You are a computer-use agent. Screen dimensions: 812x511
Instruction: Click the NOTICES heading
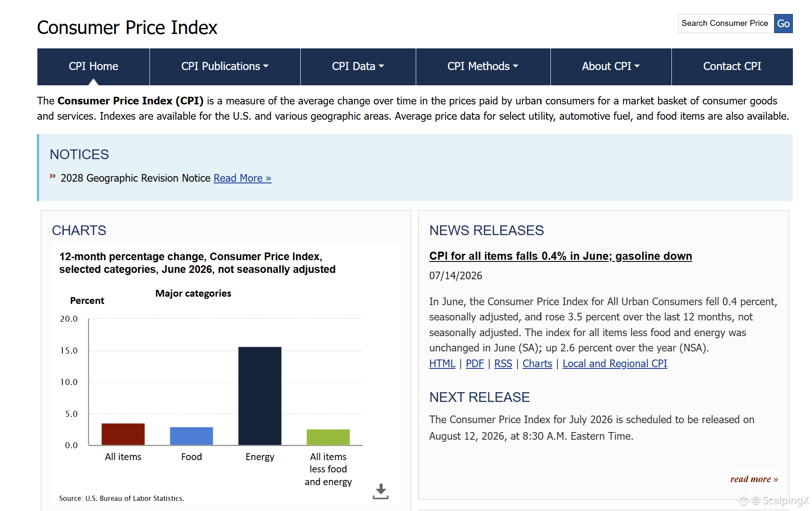click(x=79, y=154)
